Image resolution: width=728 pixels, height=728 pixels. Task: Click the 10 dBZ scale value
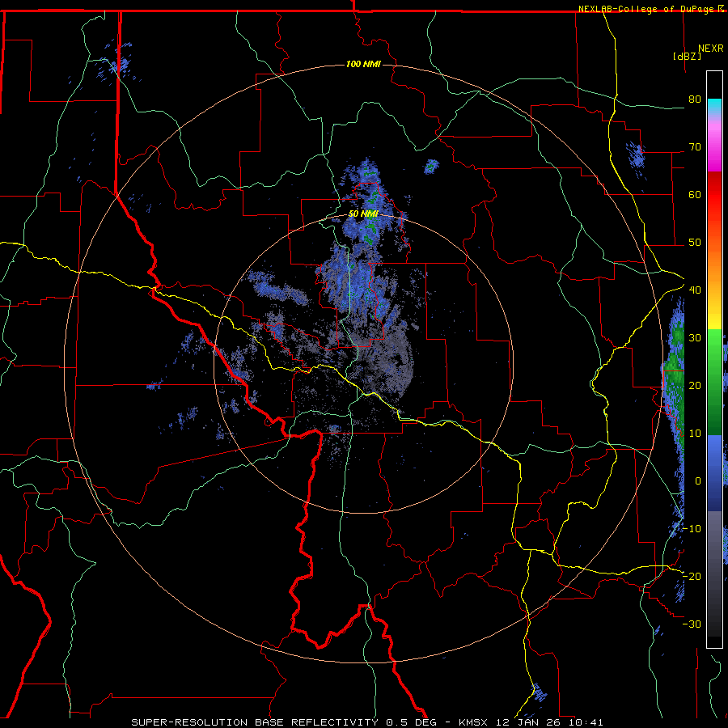click(x=695, y=434)
